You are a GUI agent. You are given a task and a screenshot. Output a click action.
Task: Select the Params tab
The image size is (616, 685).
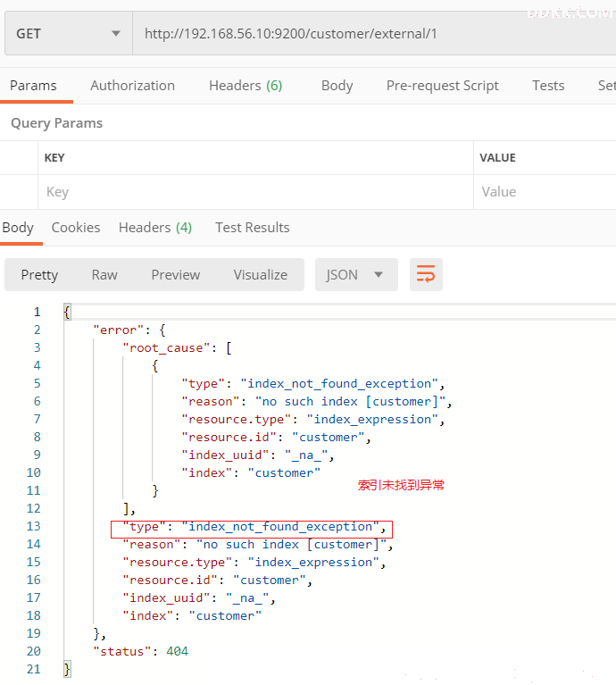click(33, 86)
